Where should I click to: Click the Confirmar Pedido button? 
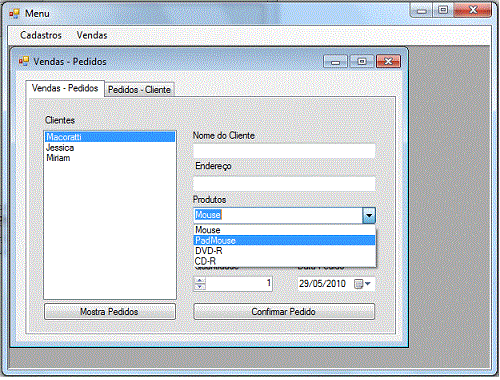[x=284, y=312]
